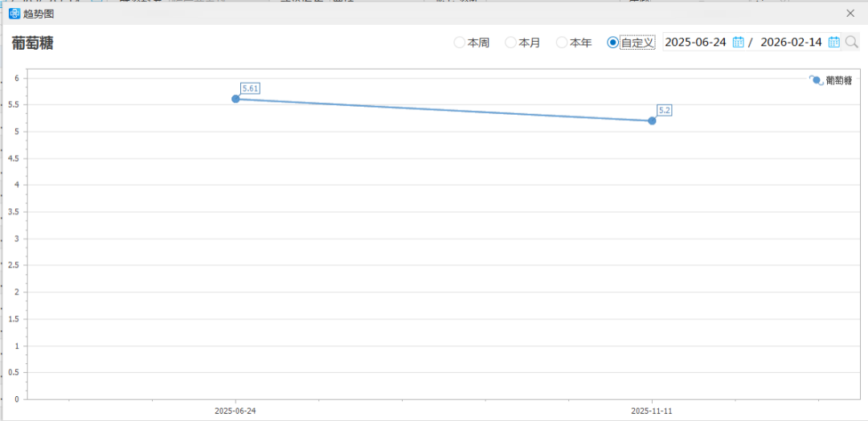Click the 趋势图 window icon in title bar

(14, 14)
